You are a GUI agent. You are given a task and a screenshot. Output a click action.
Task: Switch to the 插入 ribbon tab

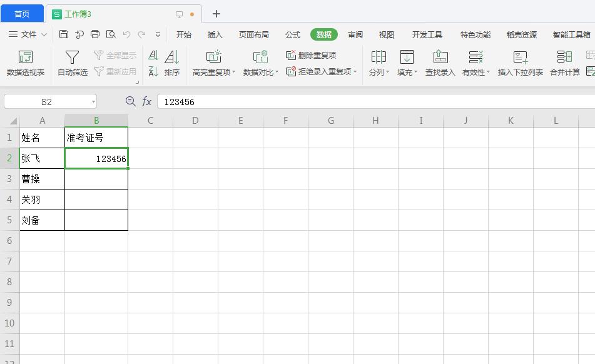215,34
